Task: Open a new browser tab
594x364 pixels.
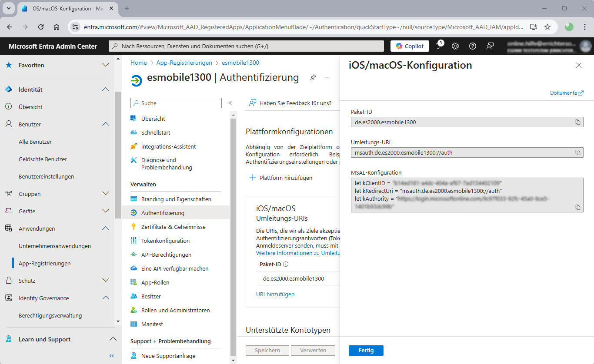Action: coord(127,8)
